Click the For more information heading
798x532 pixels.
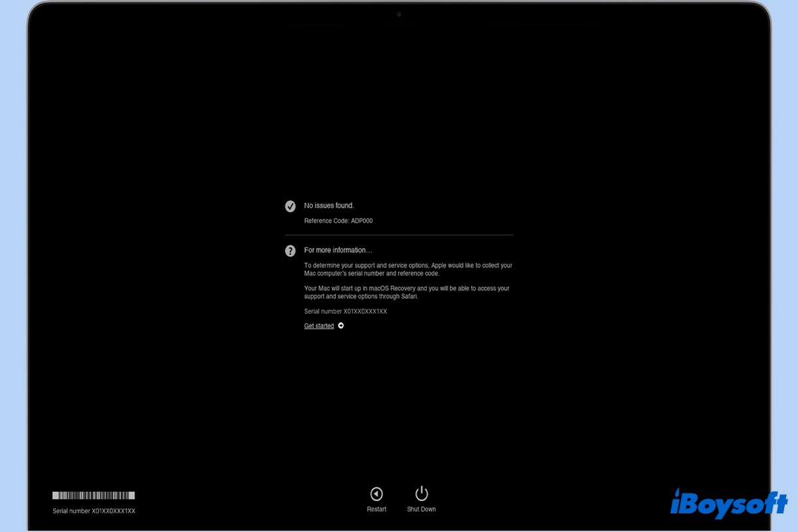click(338, 250)
